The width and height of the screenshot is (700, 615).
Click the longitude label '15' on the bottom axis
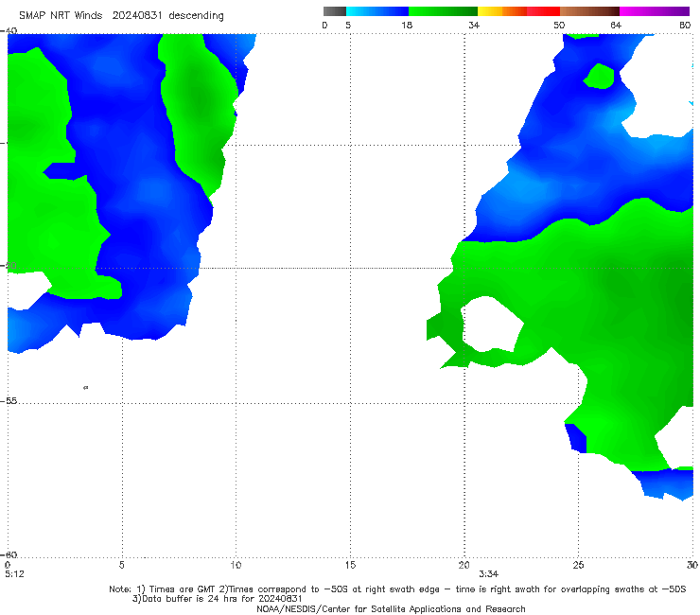coord(350,565)
